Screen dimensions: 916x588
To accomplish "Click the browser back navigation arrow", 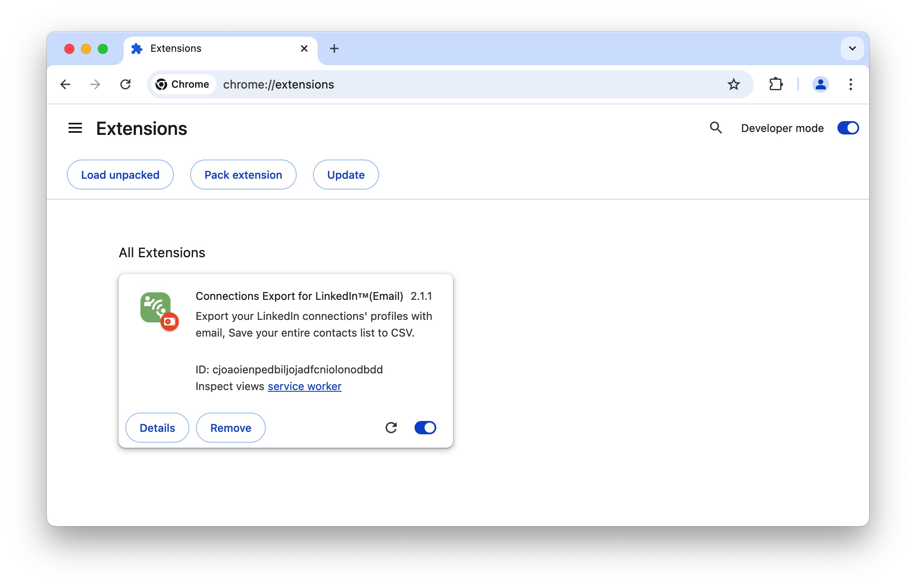I will tap(65, 84).
